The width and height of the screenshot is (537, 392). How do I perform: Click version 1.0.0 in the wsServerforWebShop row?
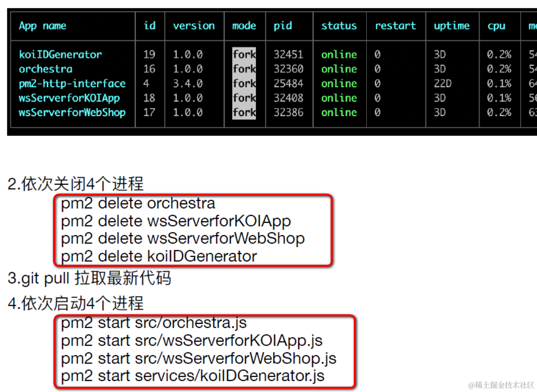pyautogui.click(x=188, y=112)
